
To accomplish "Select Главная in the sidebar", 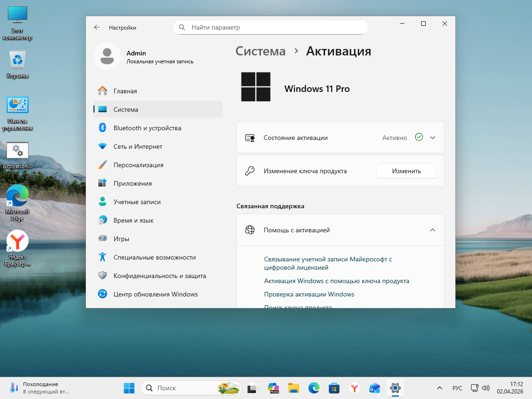I will (125, 91).
